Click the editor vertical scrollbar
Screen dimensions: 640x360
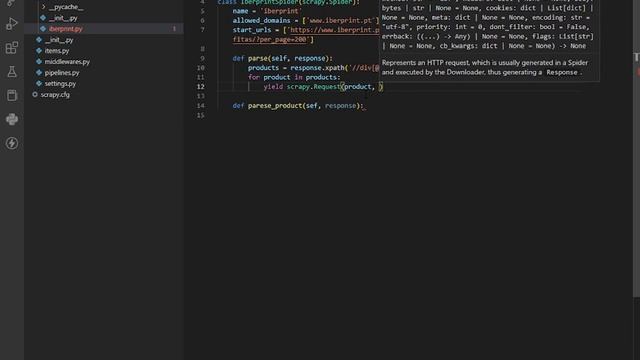click(636, 149)
